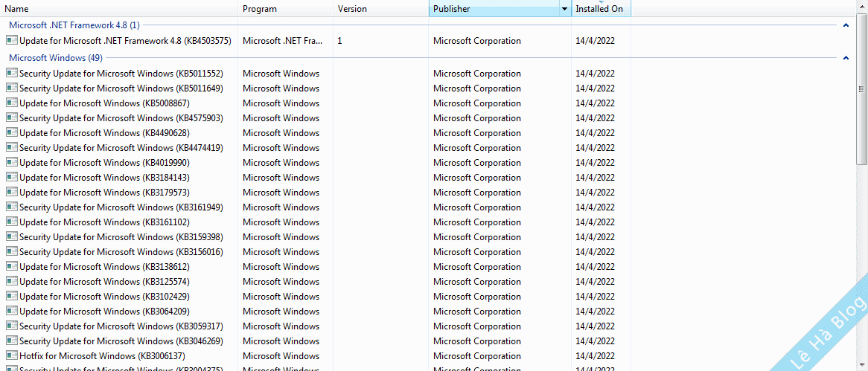Image resolution: width=868 pixels, height=371 pixels.
Task: Select Update for Microsoft Windows (KB5008867)
Action: (x=105, y=103)
